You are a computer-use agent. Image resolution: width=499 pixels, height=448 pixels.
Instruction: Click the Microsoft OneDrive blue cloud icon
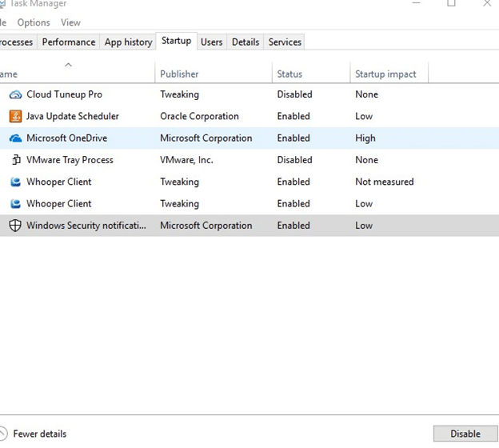pyautogui.click(x=15, y=138)
